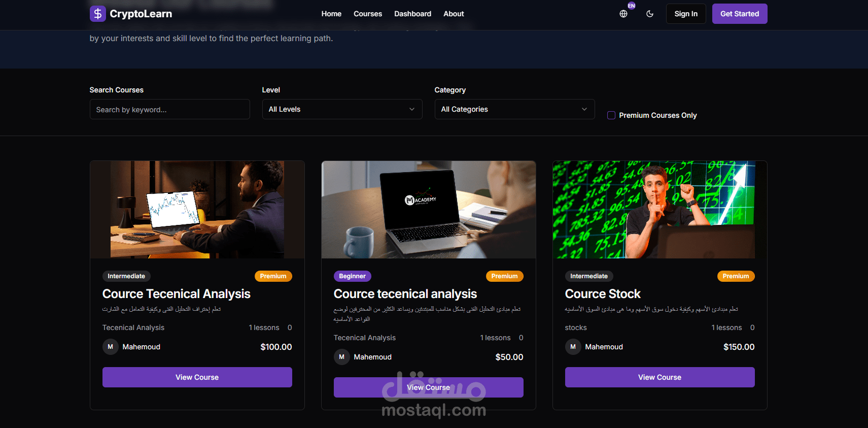Open the language globe selector
Screen dimensions: 868x428
(x=623, y=14)
